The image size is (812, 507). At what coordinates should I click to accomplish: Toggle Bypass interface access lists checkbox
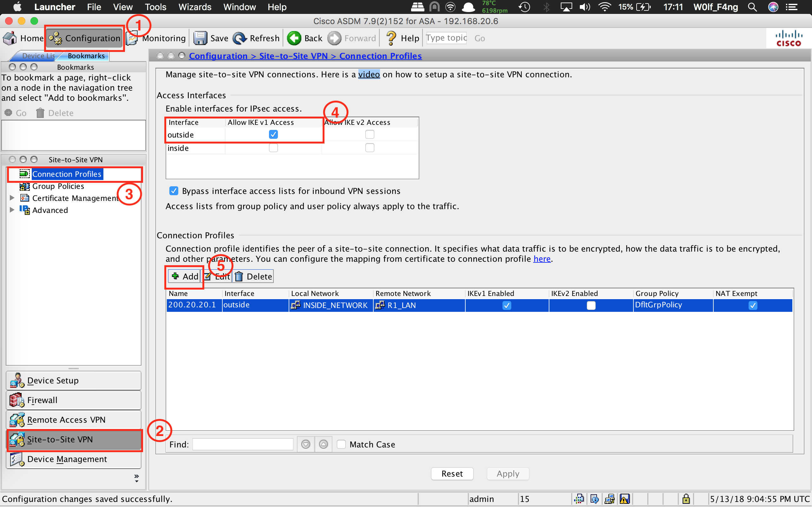pos(174,191)
